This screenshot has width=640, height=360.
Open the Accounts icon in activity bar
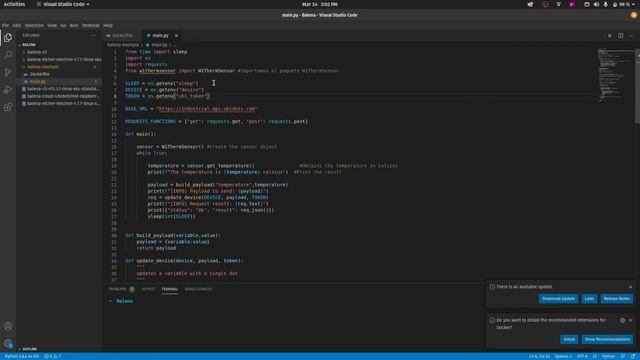[x=8, y=326]
